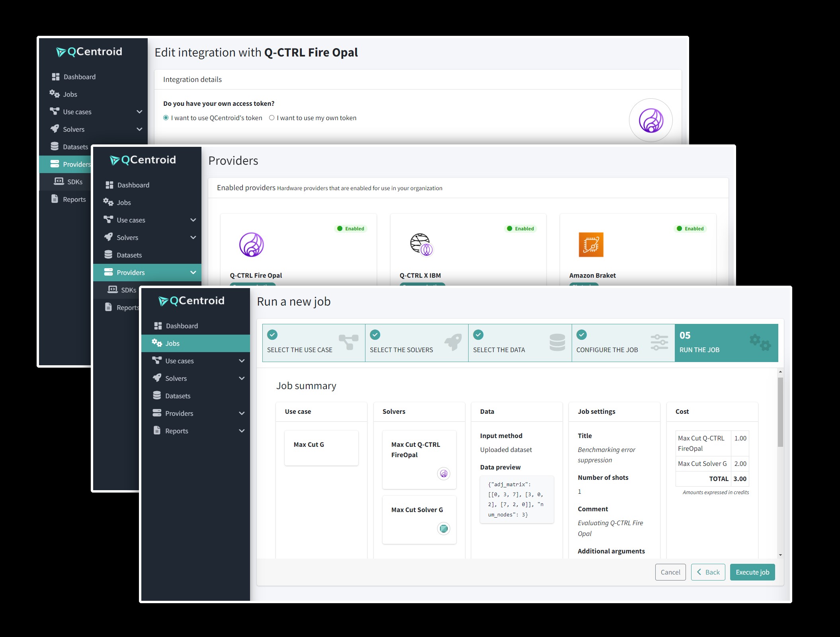Image resolution: width=840 pixels, height=637 pixels.
Task: Click the Cancel button
Action: click(670, 572)
